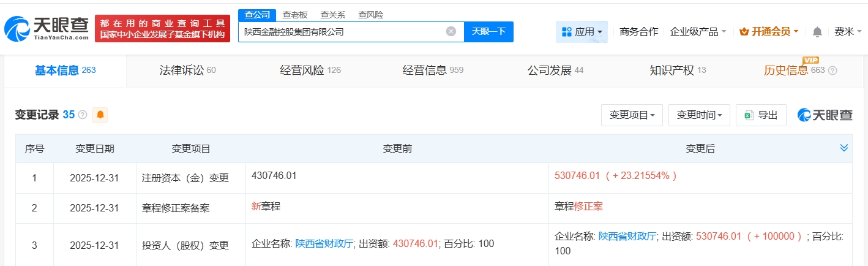This screenshot has height=266, width=868.
Task: Click the 新章程 cell text
Action: (x=266, y=207)
